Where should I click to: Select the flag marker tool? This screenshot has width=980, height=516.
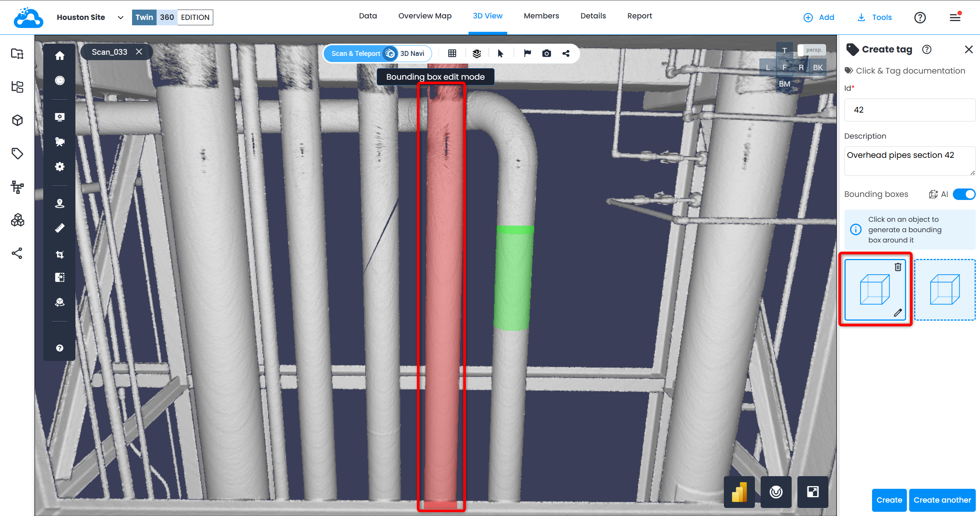tap(527, 54)
